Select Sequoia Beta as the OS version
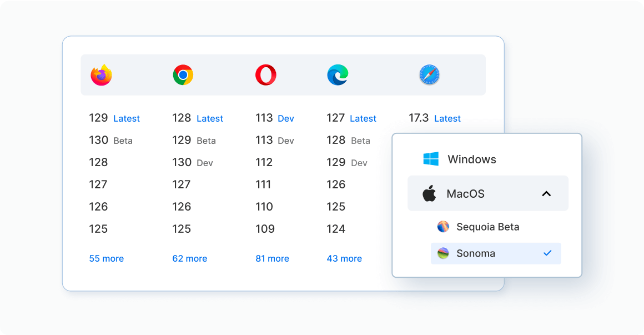 pyautogui.click(x=487, y=227)
